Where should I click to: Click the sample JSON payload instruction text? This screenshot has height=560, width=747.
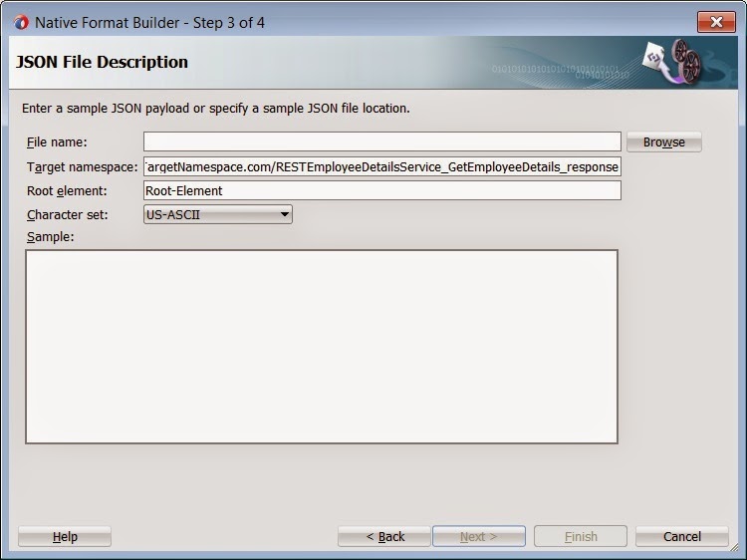(x=216, y=109)
